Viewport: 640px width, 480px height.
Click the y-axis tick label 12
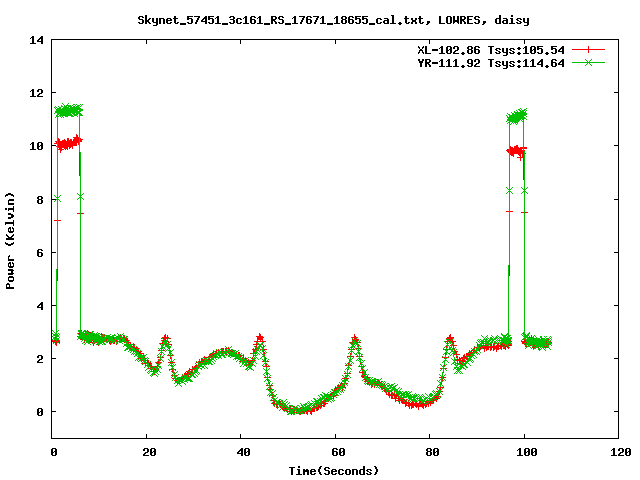(x=37, y=93)
